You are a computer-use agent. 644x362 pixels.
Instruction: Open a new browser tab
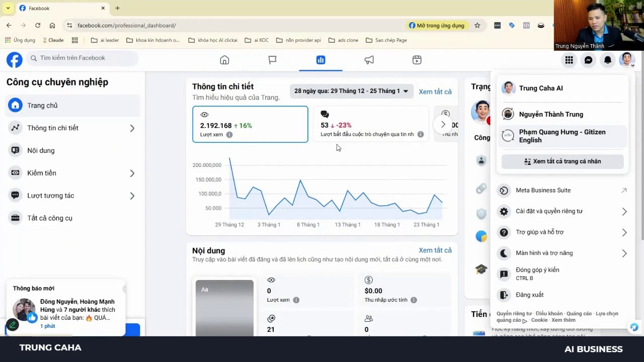click(x=117, y=8)
